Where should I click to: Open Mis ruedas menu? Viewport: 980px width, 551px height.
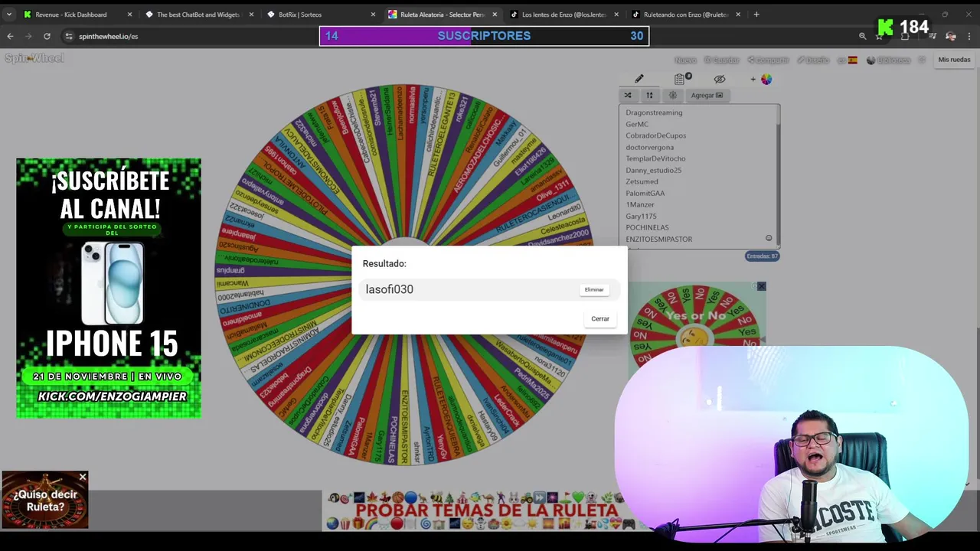(x=954, y=60)
